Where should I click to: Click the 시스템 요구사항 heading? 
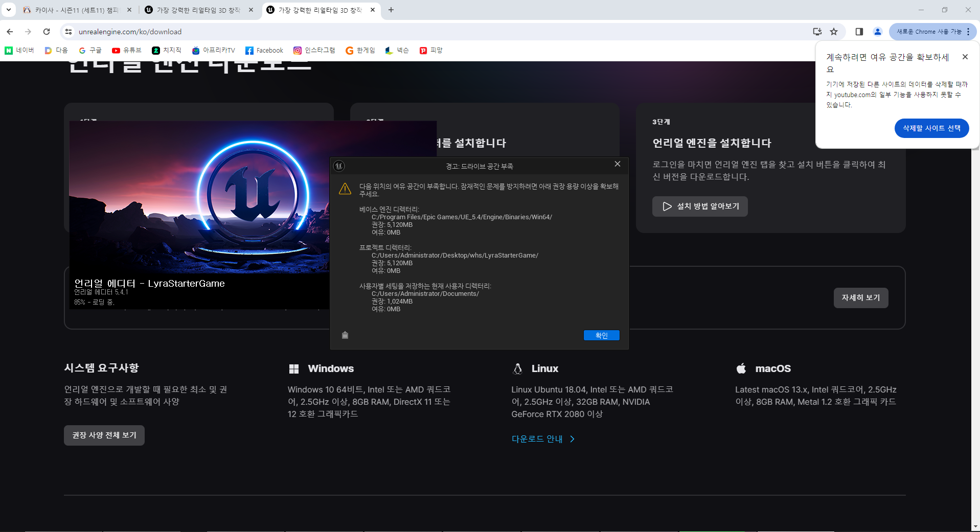coord(102,368)
